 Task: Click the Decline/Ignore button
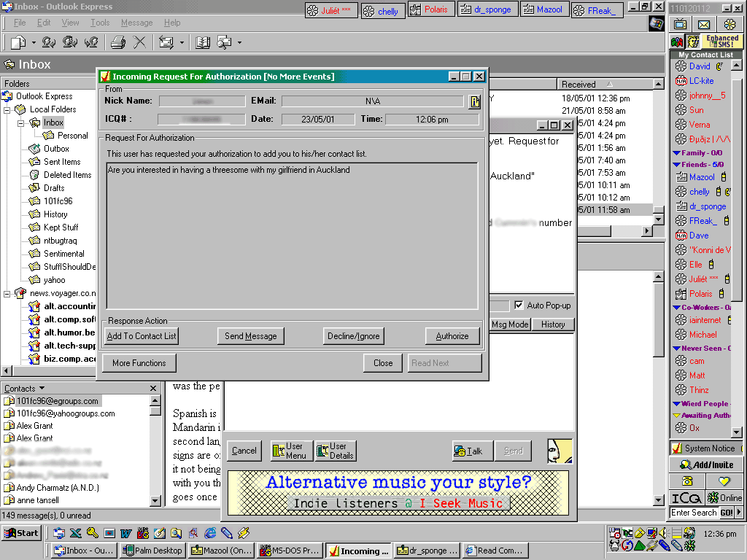pyautogui.click(x=354, y=336)
